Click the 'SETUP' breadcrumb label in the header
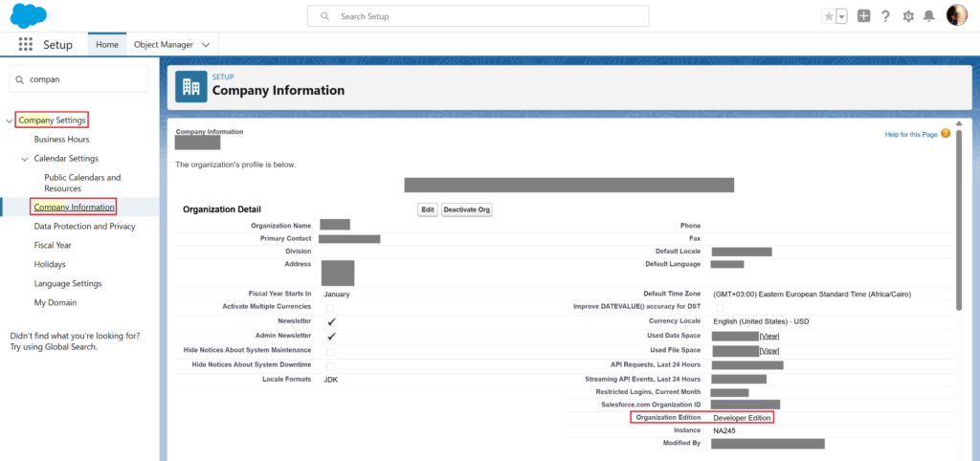980x461 pixels. pos(223,77)
